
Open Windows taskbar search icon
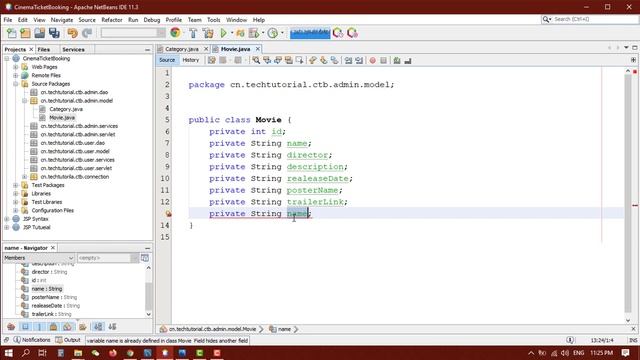[25, 353]
